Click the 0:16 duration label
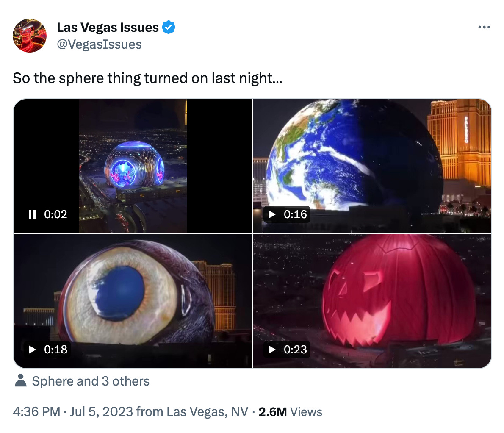Image resolution: width=504 pixels, height=433 pixels. (x=295, y=214)
